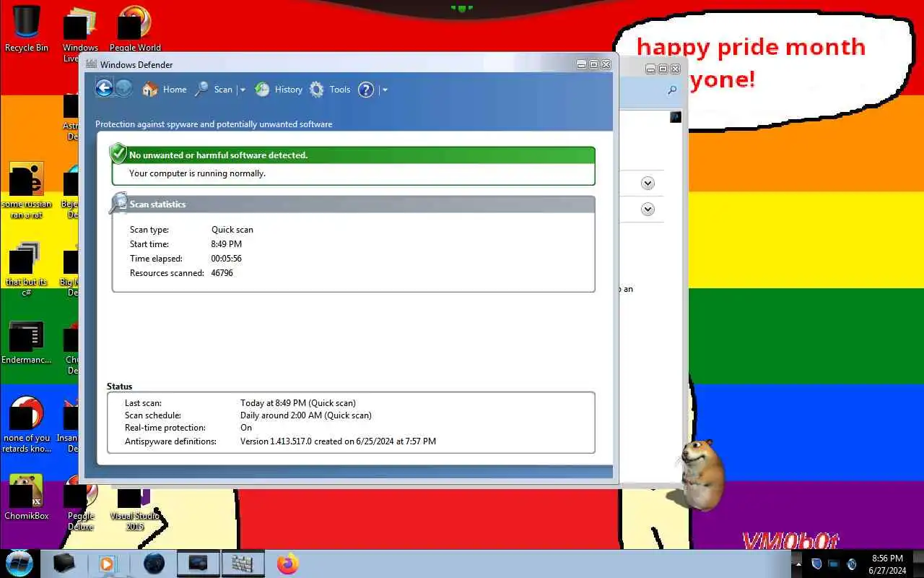Select the Recycle Bin desktop icon
This screenshot has height=578, width=924.
27,29
